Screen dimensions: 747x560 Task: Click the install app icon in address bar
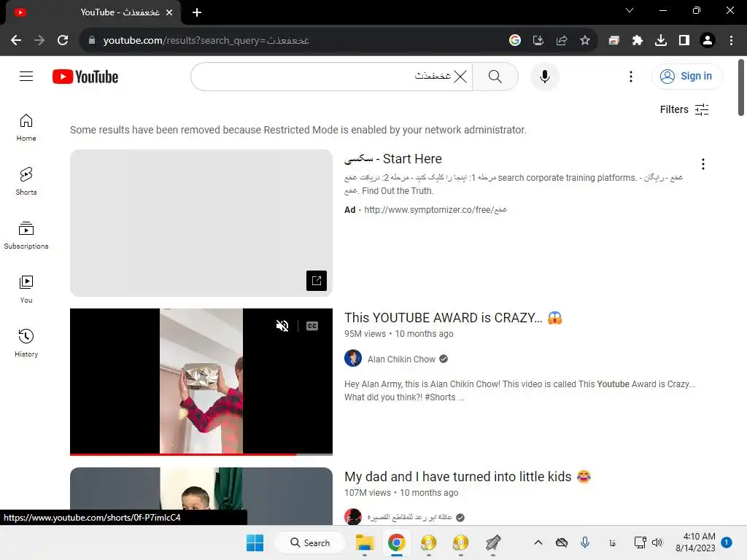pyautogui.click(x=538, y=40)
